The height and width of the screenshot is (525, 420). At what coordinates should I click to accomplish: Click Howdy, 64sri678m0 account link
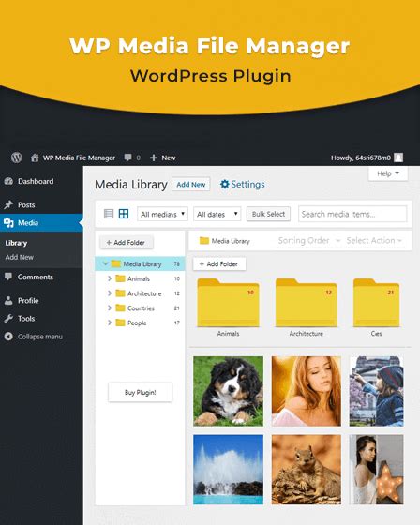tap(361, 157)
